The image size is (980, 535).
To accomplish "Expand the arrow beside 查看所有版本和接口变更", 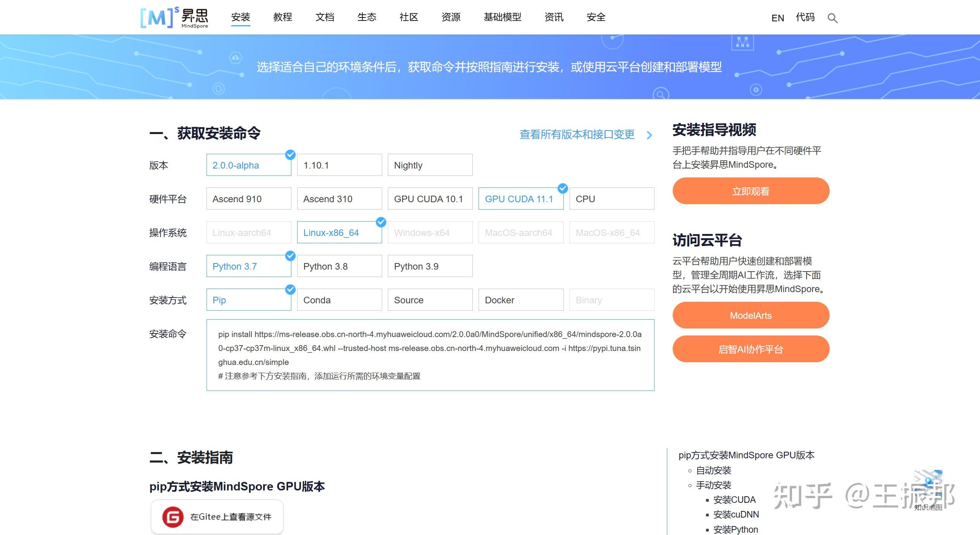I will [x=649, y=135].
